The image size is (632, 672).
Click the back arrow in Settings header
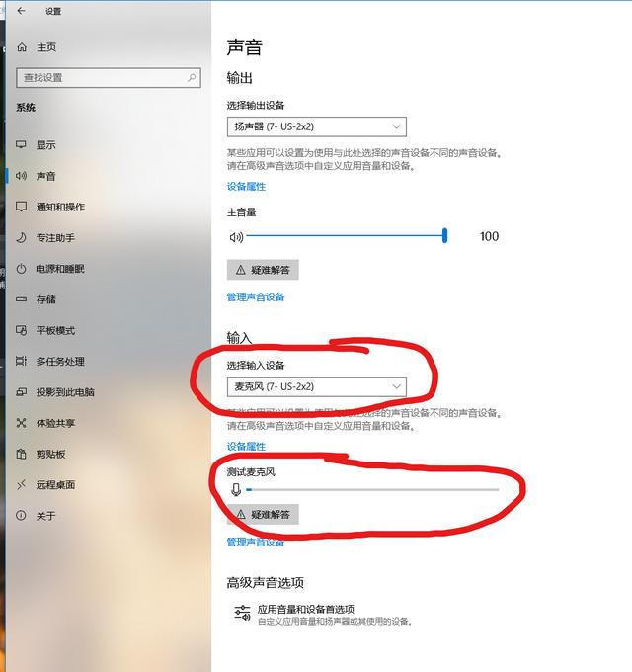pyautogui.click(x=21, y=11)
